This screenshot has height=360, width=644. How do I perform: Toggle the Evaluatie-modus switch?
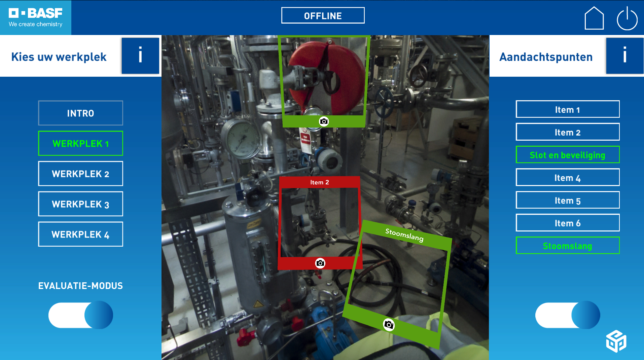pos(81,315)
